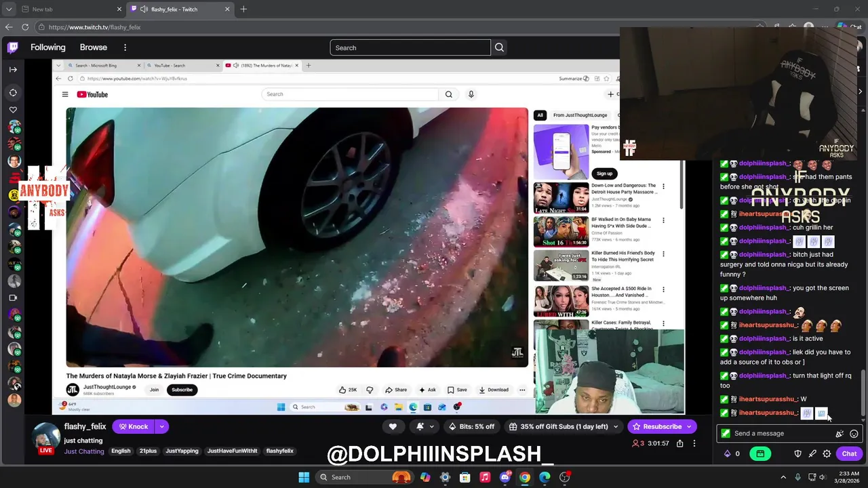Open options for Detroit House Party video
Screen dimensions: 868x488
click(663, 186)
